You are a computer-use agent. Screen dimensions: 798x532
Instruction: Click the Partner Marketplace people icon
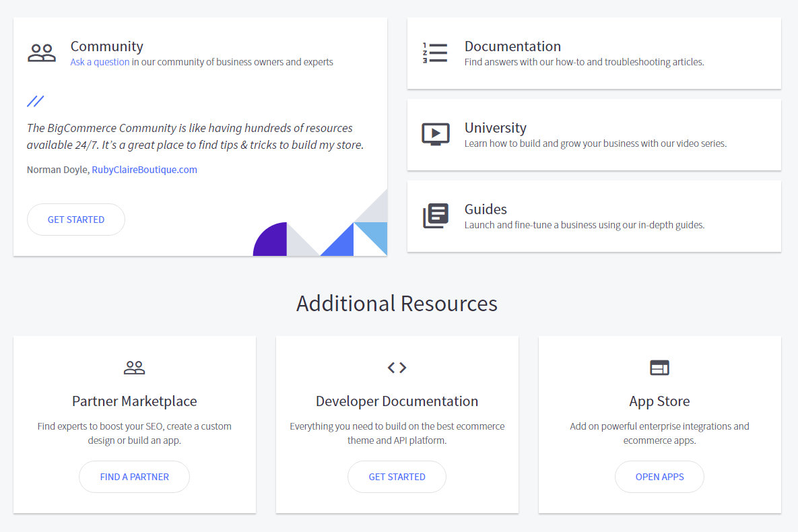[135, 368]
